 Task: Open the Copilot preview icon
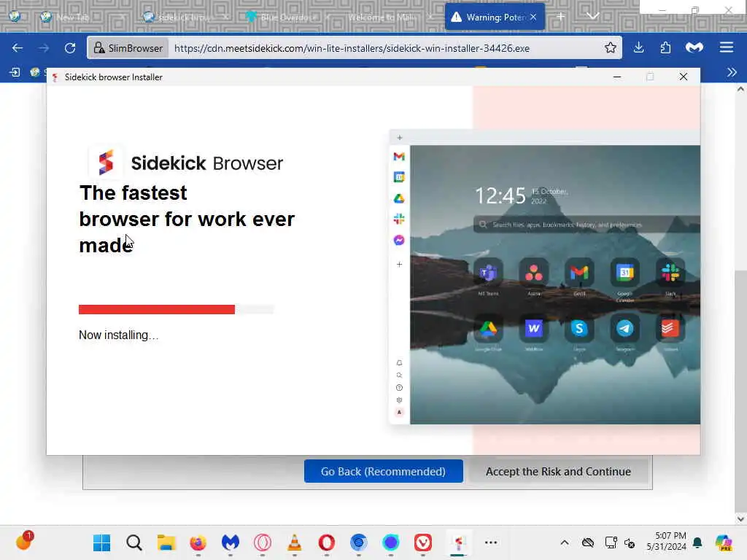[723, 542]
